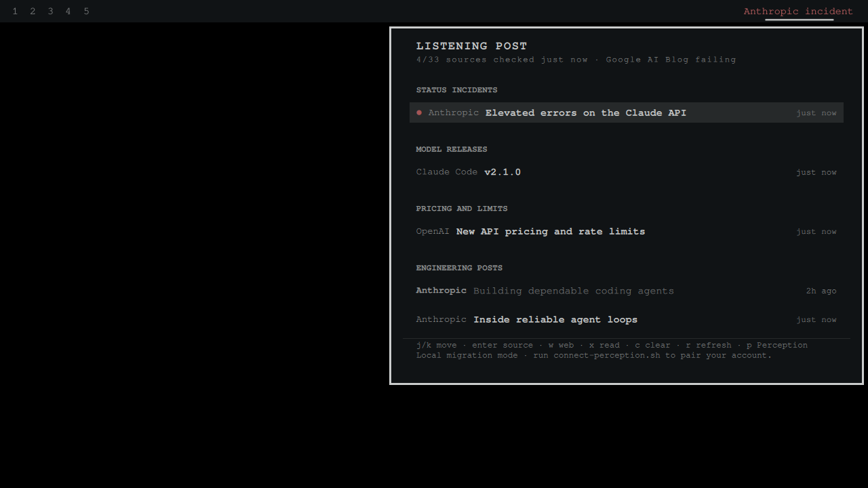
Task: Click the Claude Code source label
Action: pos(447,172)
